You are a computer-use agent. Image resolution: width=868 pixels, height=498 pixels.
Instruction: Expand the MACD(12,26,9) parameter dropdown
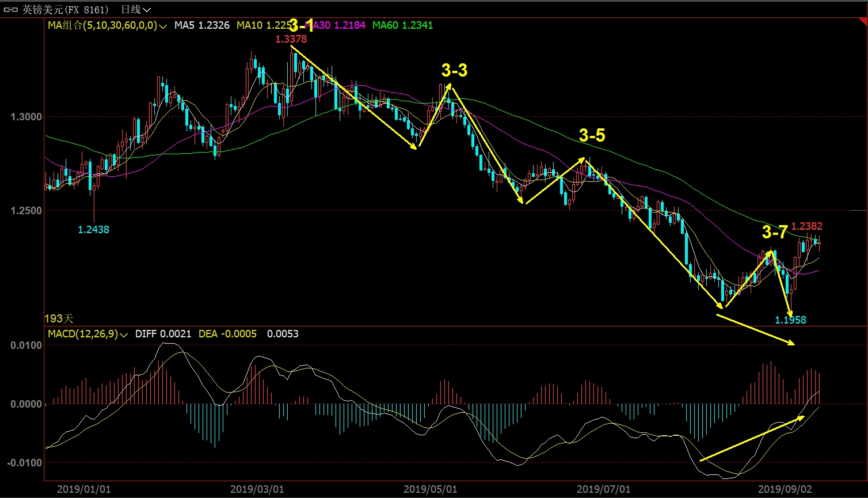coord(123,334)
